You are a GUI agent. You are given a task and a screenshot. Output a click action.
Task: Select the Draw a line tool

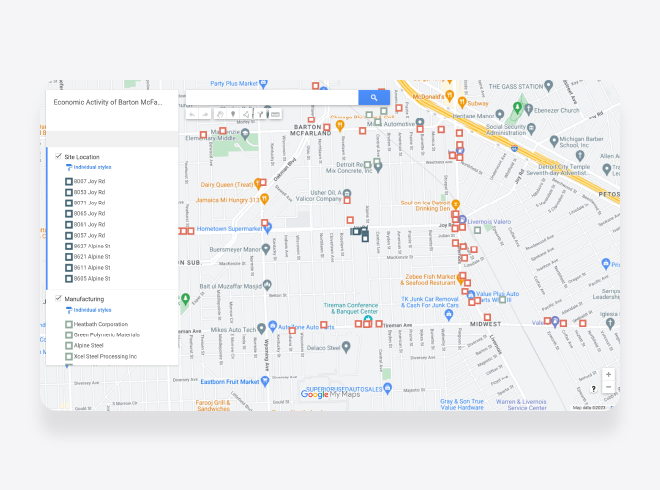pyautogui.click(x=246, y=115)
